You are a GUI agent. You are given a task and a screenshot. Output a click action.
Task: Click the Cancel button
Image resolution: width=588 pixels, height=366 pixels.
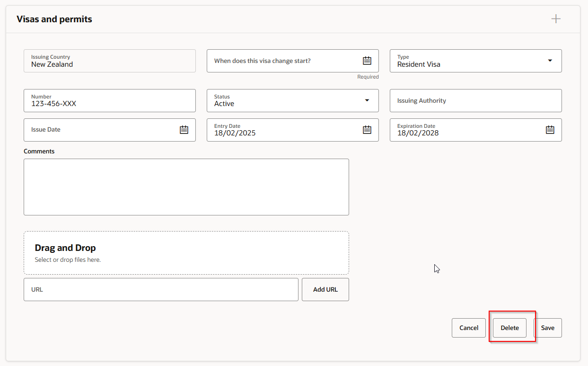point(468,328)
